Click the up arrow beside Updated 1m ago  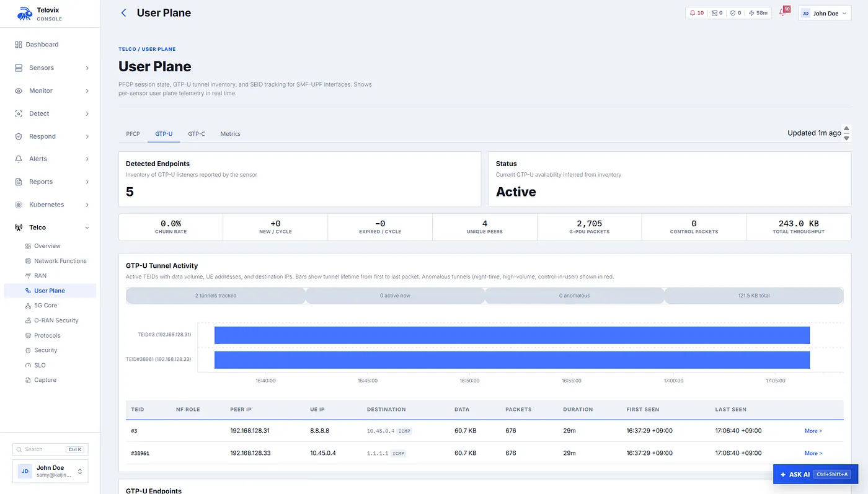(x=846, y=128)
